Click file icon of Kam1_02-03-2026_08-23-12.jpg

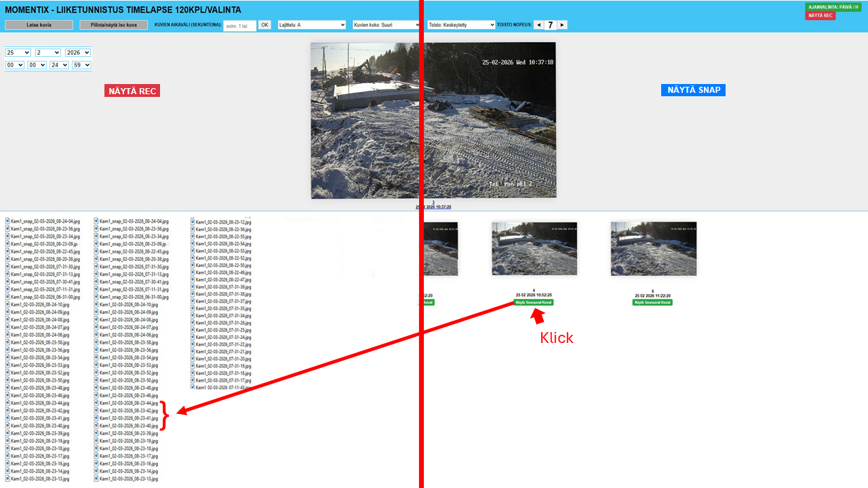pyautogui.click(x=193, y=222)
